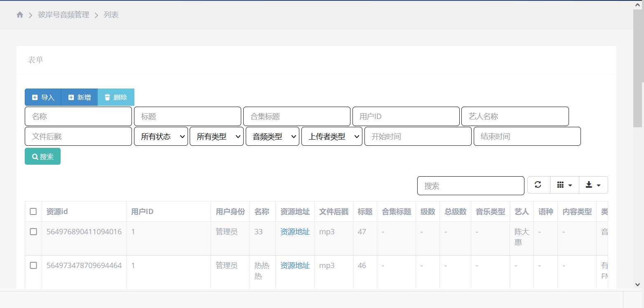Image resolution: width=644 pixels, height=308 pixels.
Task: Click the 列表 breadcrumb item
Action: [111, 15]
